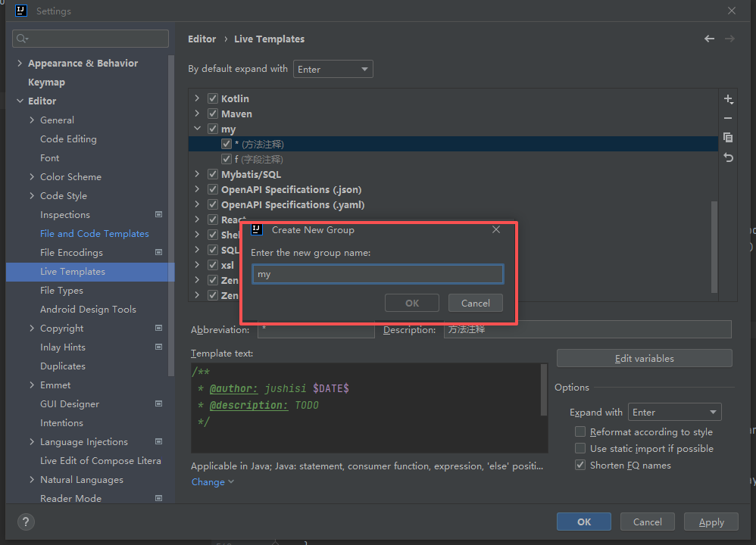This screenshot has height=545, width=756.
Task: Enable Use static import if possible
Action: [x=580, y=449]
